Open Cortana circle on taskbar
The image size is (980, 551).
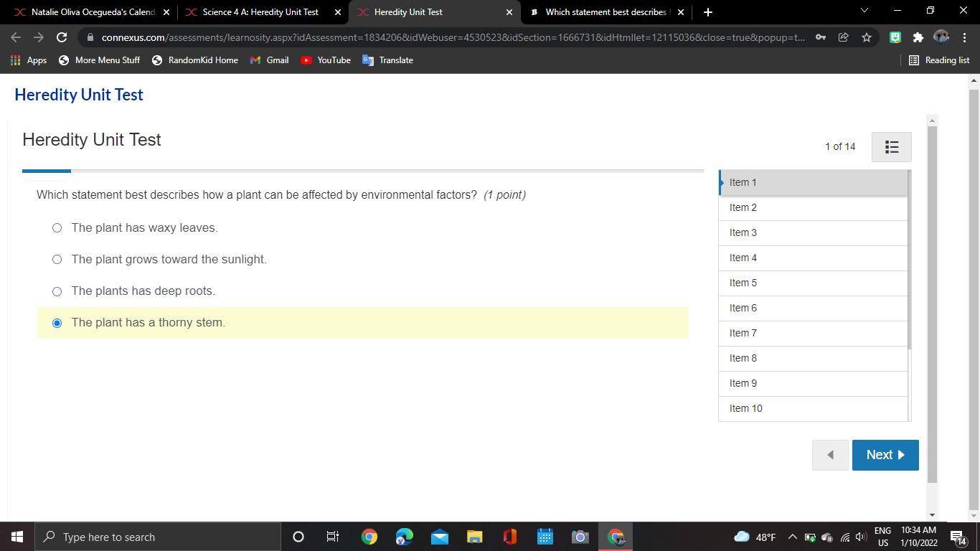click(x=298, y=537)
